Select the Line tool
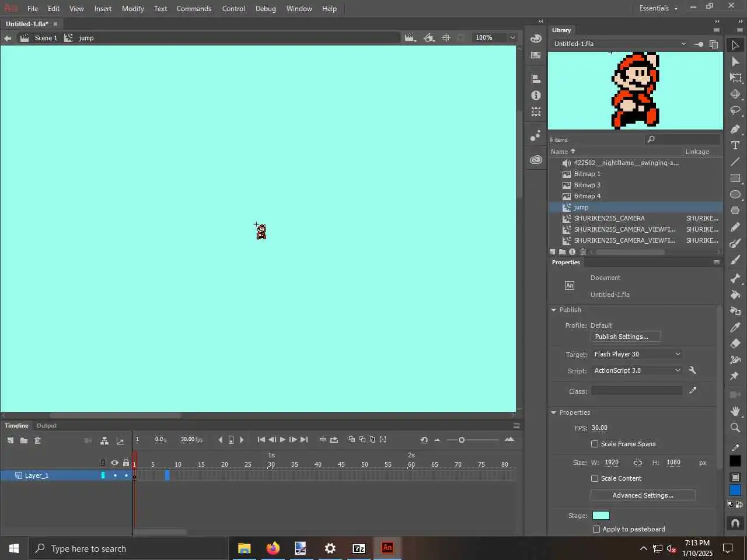The width and height of the screenshot is (747, 560). (735, 162)
